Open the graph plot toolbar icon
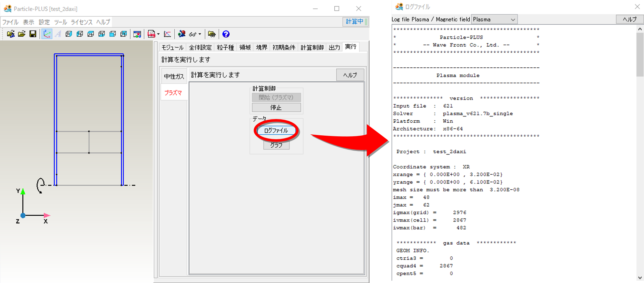 point(167,34)
